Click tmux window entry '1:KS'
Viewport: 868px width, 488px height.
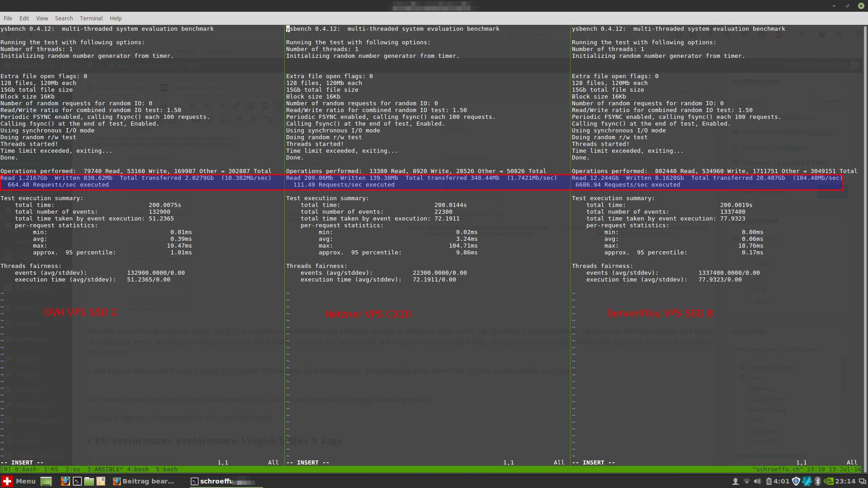[51, 469]
